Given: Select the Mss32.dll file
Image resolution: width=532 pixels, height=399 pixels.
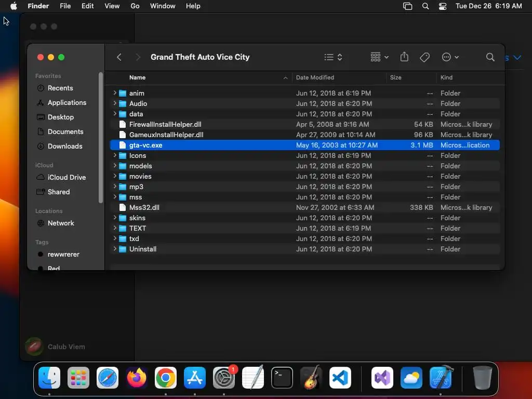Looking at the screenshot, I should [304, 207].
